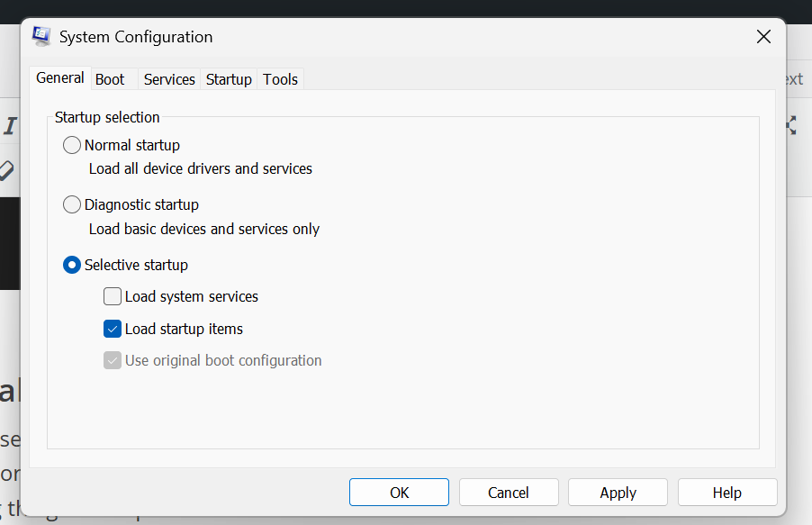The image size is (812, 525).
Task: Switch to the General tab
Action: coord(60,78)
